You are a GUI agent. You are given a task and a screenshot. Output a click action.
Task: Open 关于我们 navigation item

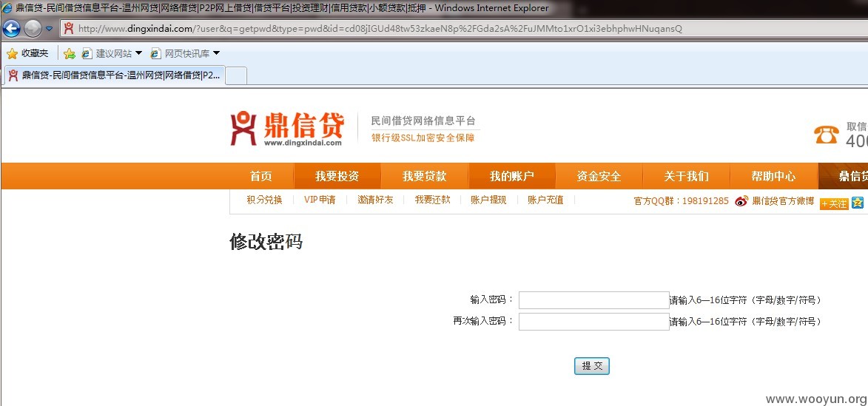point(687,177)
